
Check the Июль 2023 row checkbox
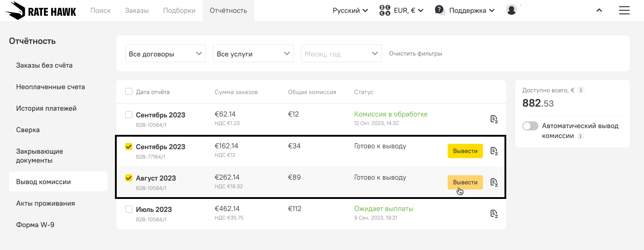(129, 209)
